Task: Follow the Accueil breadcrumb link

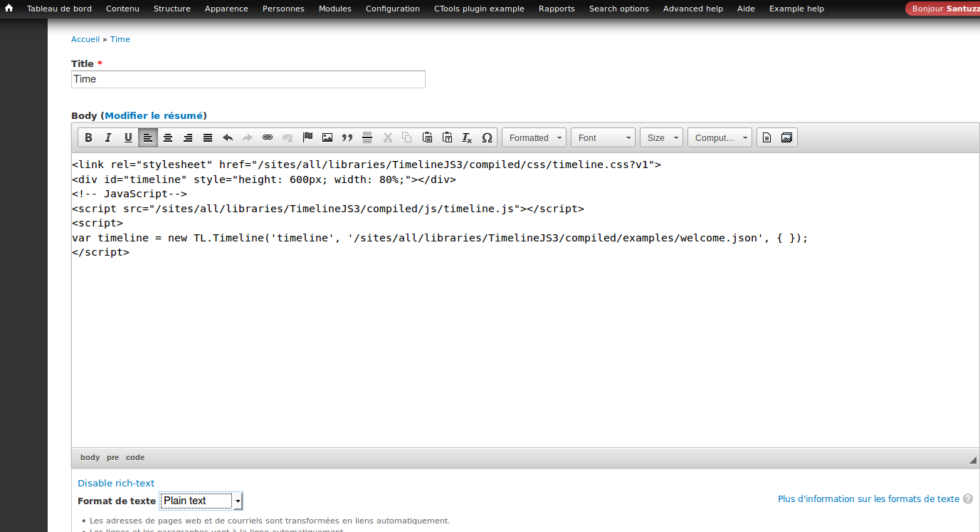Action: tap(85, 39)
